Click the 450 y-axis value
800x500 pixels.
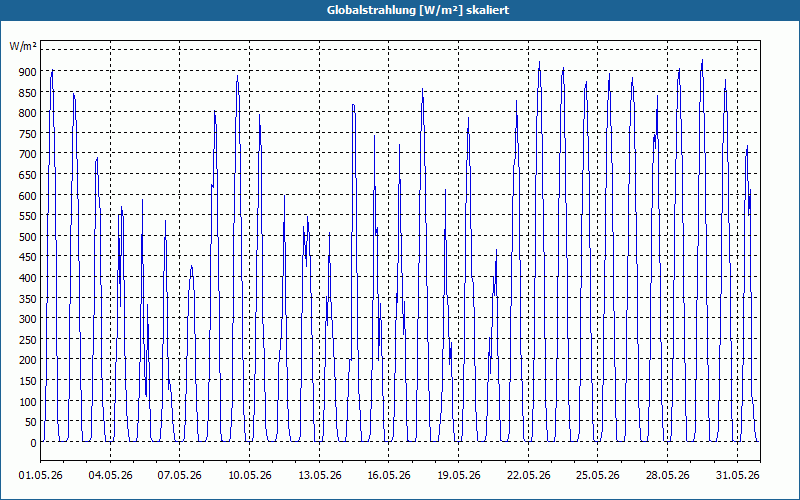[27, 258]
